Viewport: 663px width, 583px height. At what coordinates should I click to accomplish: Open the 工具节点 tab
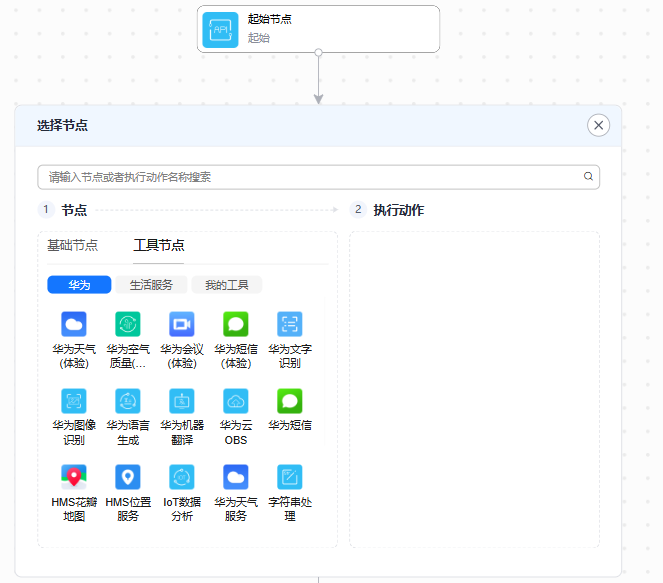(x=159, y=246)
